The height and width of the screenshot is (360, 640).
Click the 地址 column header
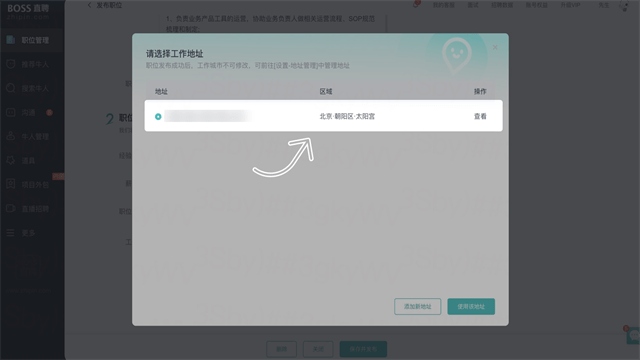(x=161, y=91)
